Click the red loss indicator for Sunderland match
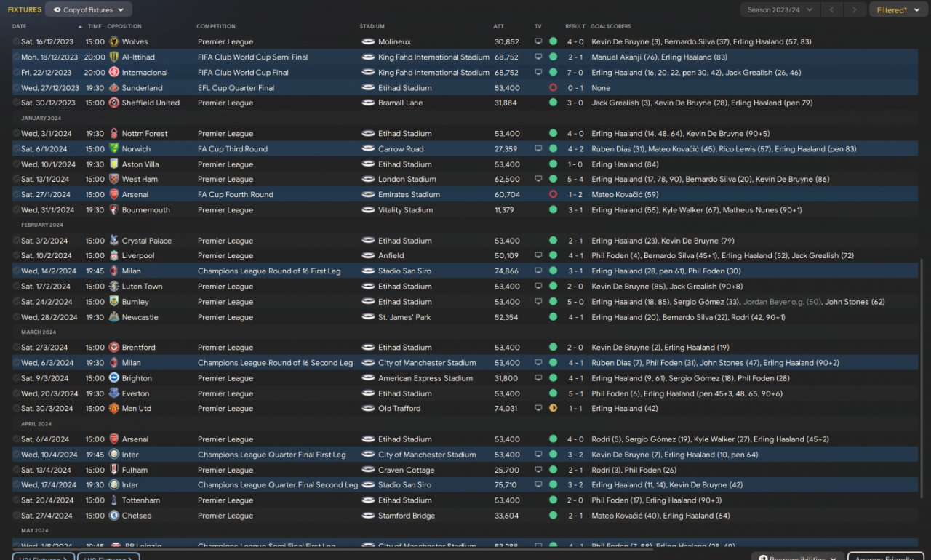 (553, 88)
